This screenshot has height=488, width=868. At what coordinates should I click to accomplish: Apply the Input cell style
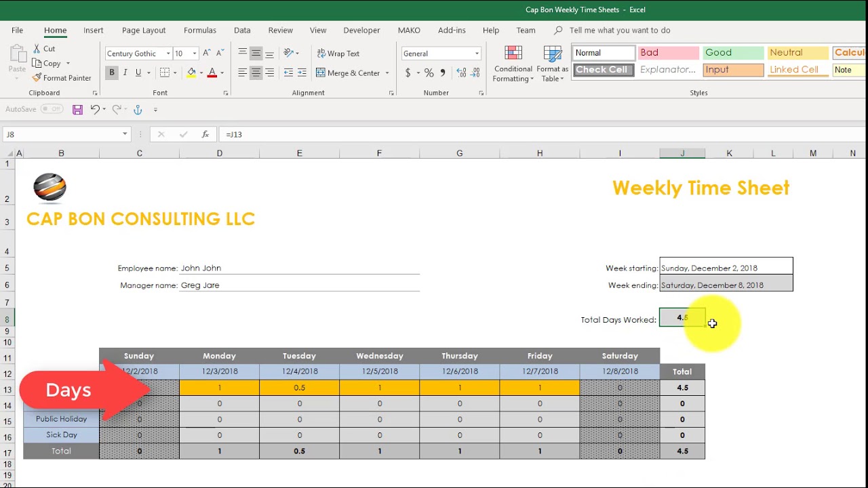point(733,70)
